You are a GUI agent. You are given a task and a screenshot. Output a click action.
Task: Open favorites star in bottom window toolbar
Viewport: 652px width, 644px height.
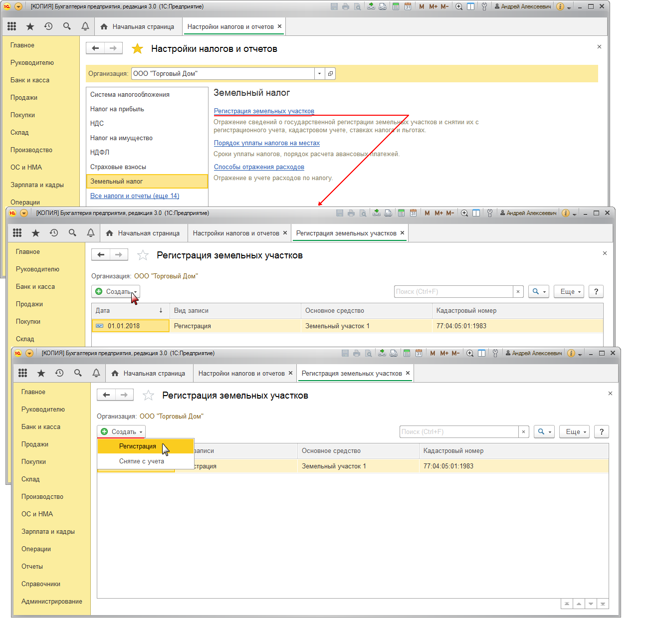coord(41,373)
